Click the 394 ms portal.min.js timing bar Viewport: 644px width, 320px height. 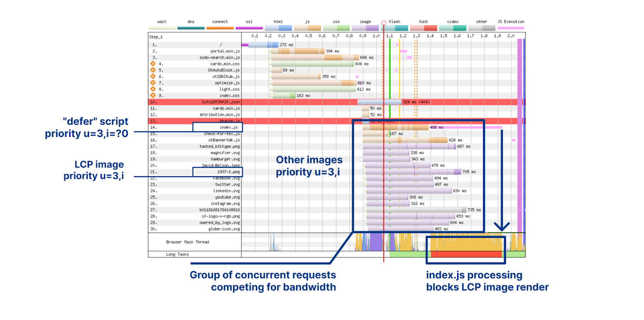[297, 51]
